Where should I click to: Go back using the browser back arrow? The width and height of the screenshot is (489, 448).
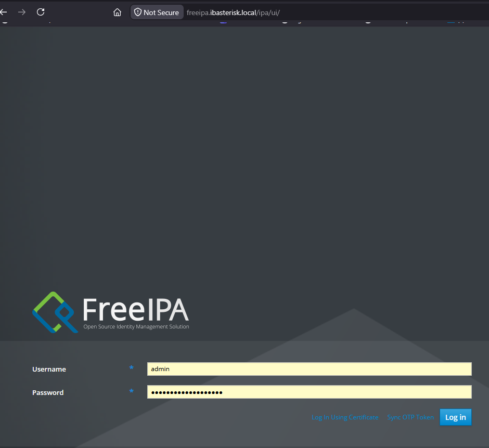pyautogui.click(x=3, y=12)
